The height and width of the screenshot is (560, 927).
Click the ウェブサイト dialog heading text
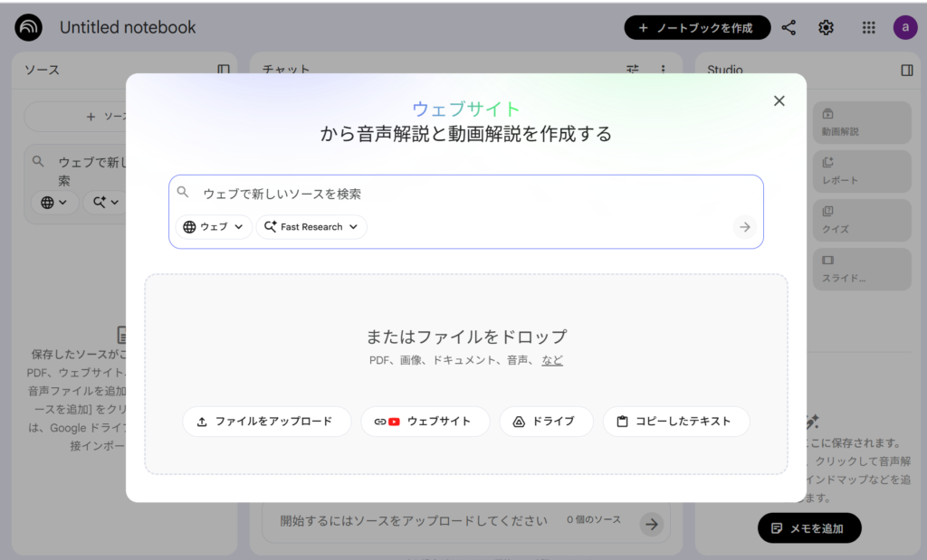466,109
